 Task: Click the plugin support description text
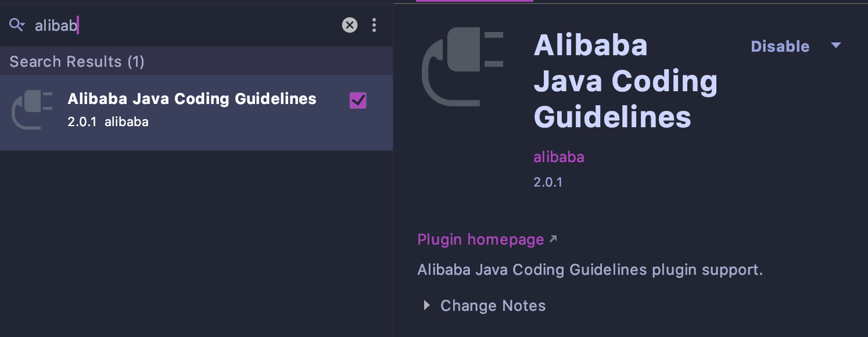coord(589,270)
